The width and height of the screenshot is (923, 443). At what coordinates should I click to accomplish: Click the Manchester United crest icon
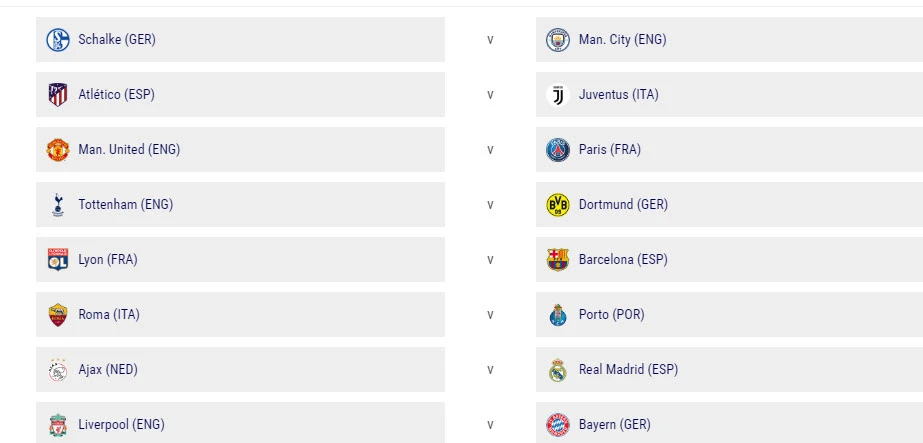58,150
